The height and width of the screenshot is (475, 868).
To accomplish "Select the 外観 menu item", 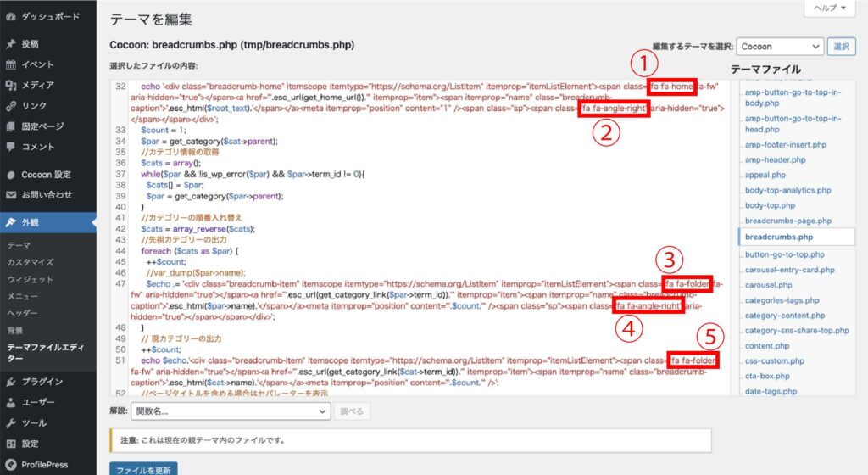I will (x=48, y=222).
